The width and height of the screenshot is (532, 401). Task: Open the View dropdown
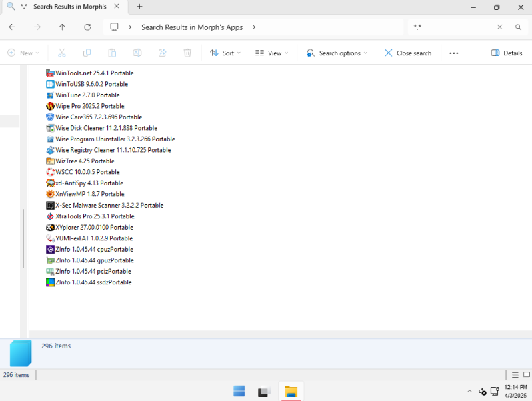[272, 53]
